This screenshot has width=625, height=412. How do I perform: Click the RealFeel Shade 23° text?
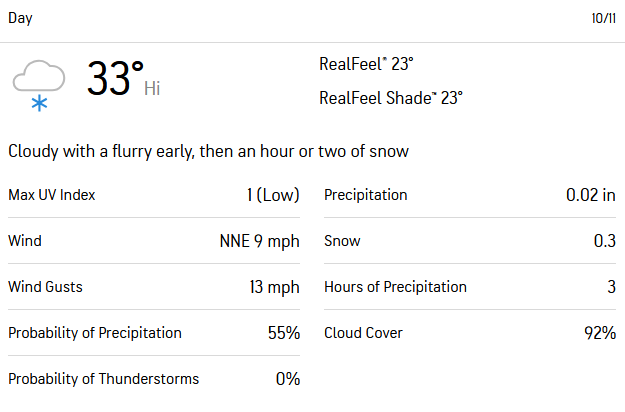[391, 98]
